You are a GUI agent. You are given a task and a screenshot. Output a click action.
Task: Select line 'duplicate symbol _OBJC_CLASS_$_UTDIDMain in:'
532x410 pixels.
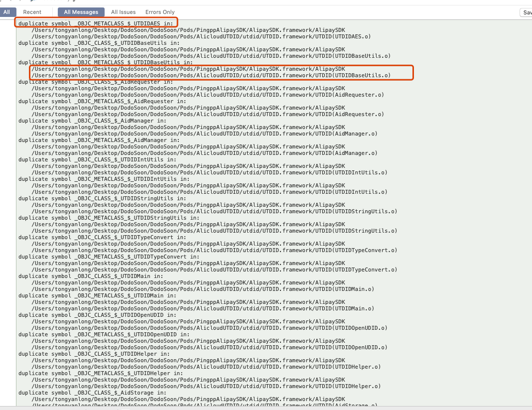[x=91, y=276]
